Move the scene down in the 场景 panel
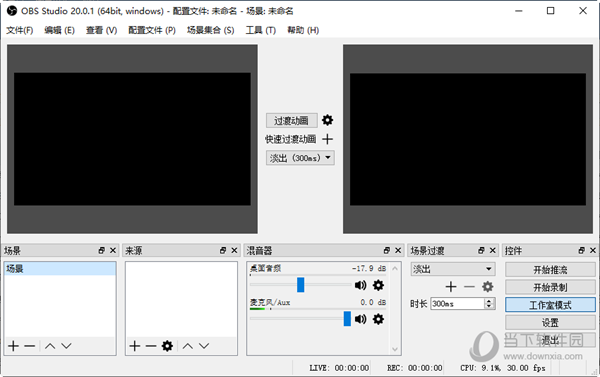This screenshot has width=600, height=377. [x=66, y=346]
